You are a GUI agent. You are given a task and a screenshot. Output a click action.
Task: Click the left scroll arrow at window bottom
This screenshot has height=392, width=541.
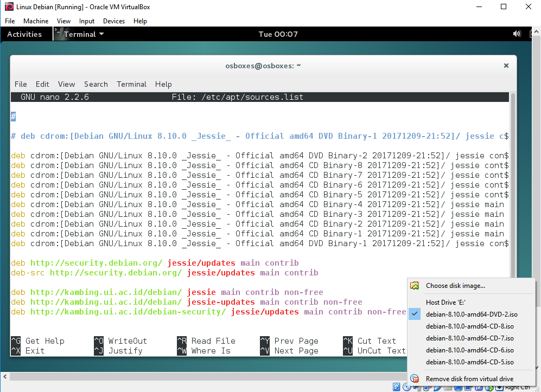(x=4, y=376)
